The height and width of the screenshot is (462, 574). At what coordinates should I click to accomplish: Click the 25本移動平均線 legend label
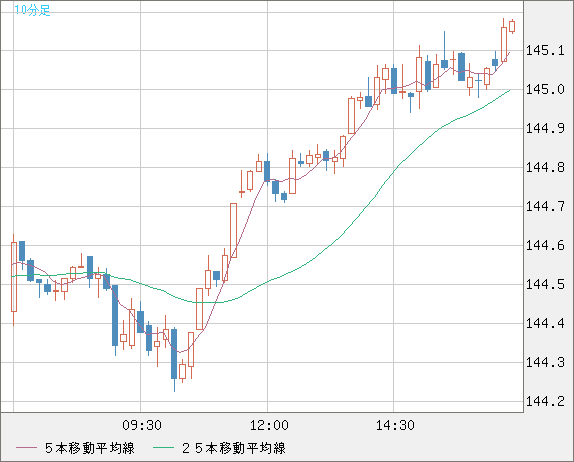(x=234, y=448)
